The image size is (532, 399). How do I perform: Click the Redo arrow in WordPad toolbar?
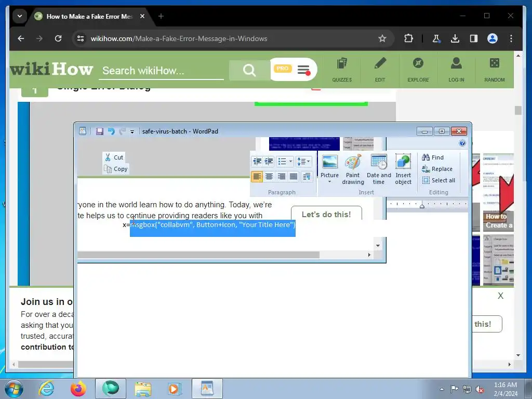click(123, 131)
